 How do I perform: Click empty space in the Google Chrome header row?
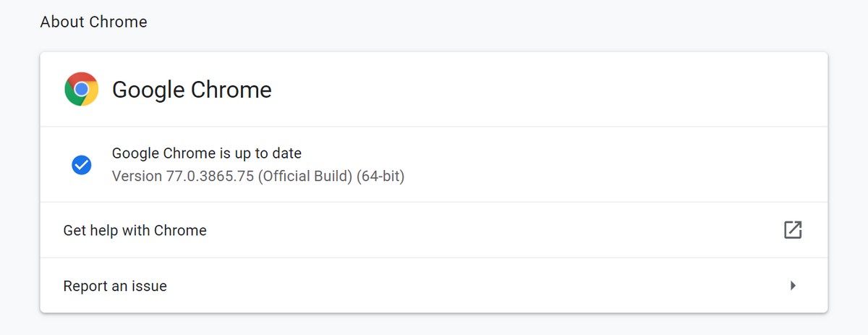pos(550,90)
